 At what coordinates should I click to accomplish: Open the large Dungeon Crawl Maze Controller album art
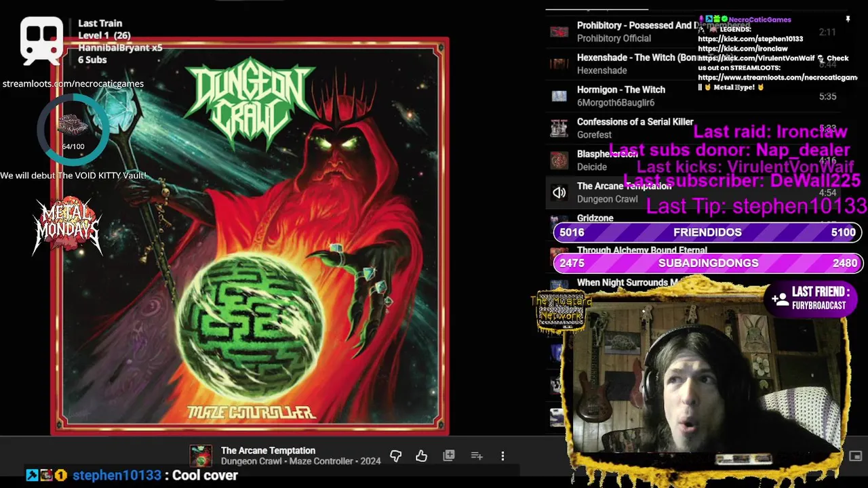pos(250,237)
